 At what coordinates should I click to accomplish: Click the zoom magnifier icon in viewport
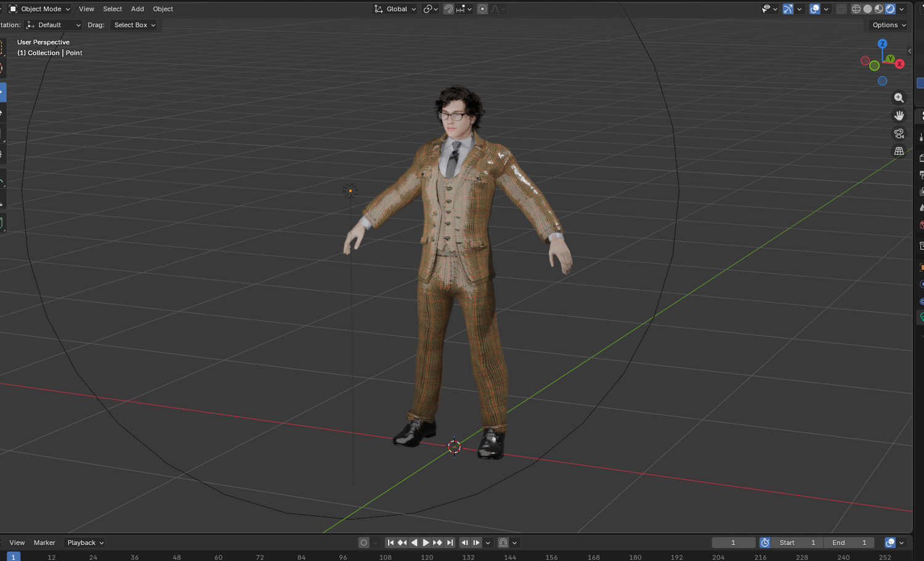[x=899, y=98]
